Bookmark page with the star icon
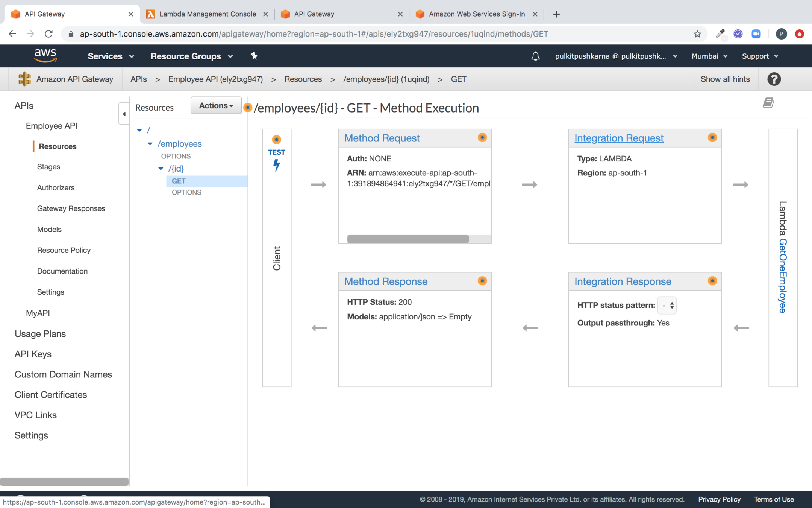Viewport: 812px width, 508px height. [697, 34]
